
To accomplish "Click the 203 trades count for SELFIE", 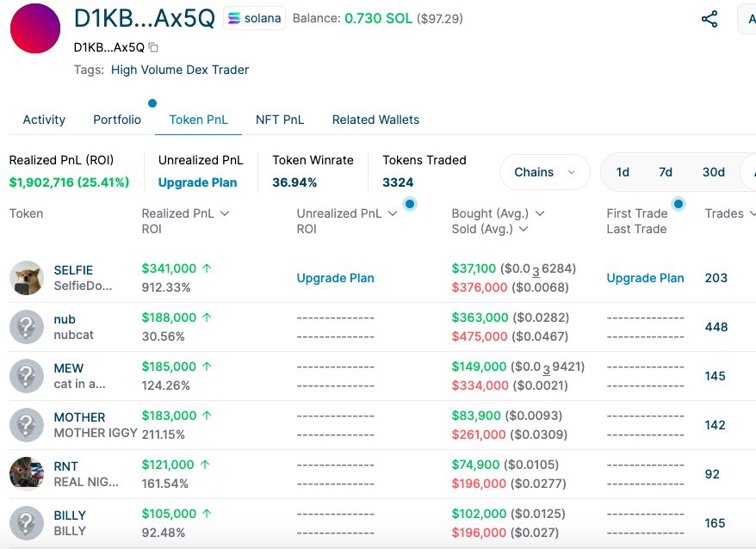I will click(716, 278).
